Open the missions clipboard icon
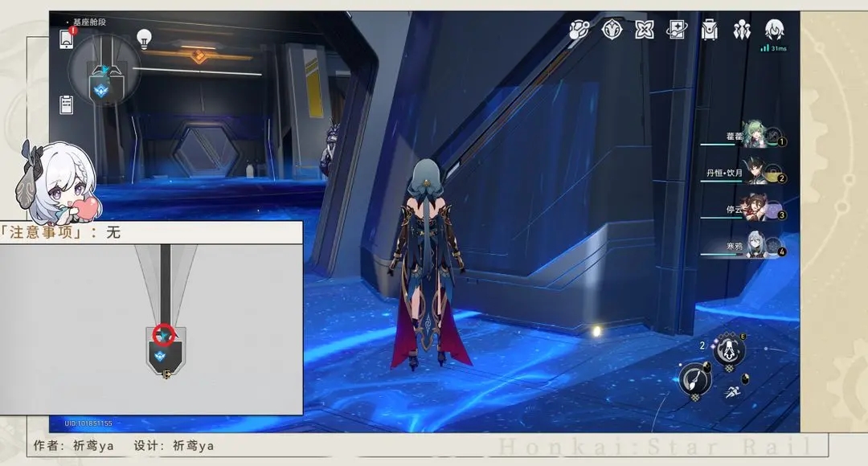The height and width of the screenshot is (466, 868). point(67,104)
